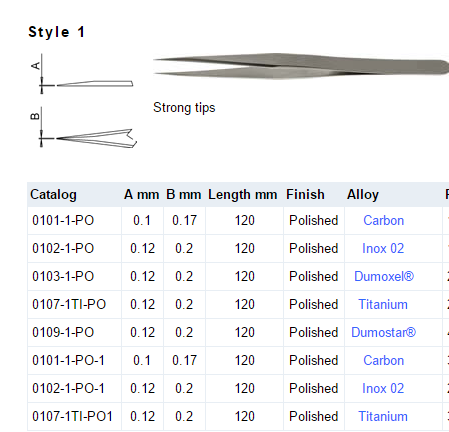Select the Catalog column header
449x432 pixels.
53,195
